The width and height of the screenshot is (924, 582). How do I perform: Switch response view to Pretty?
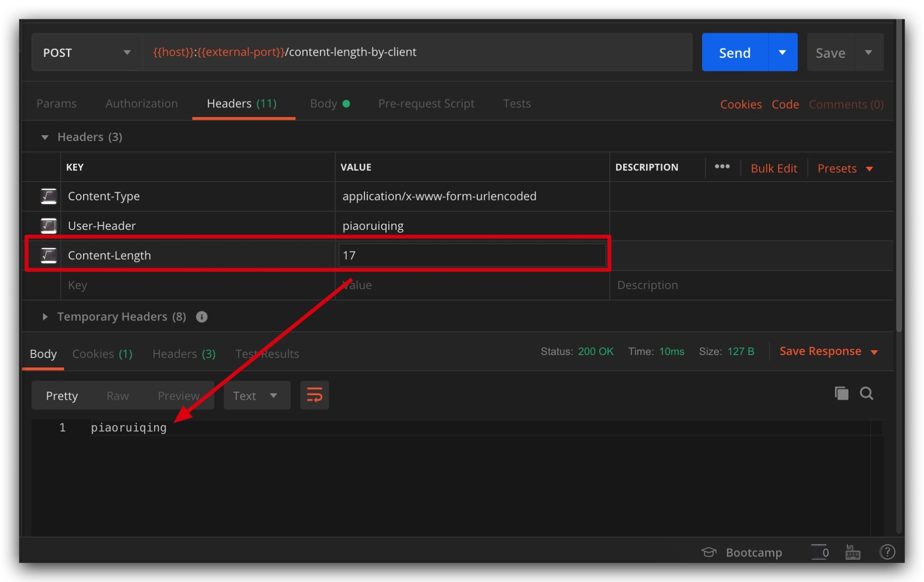(x=62, y=396)
